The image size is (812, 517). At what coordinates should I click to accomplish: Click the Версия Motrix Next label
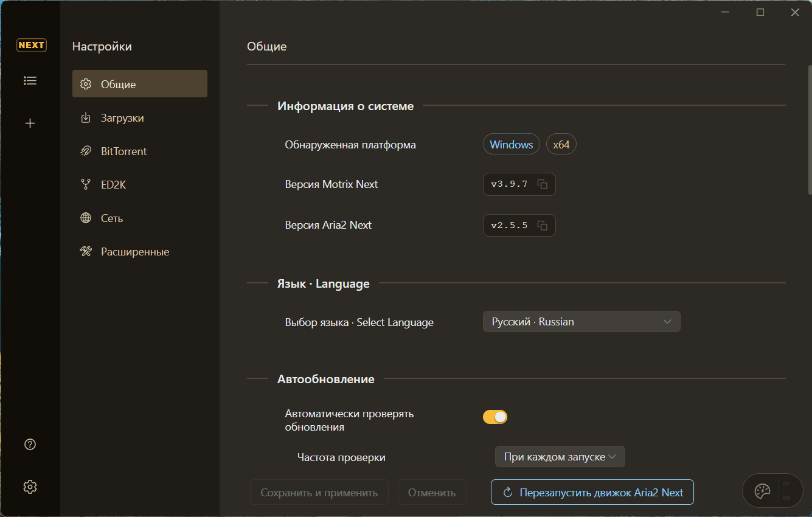(x=331, y=184)
